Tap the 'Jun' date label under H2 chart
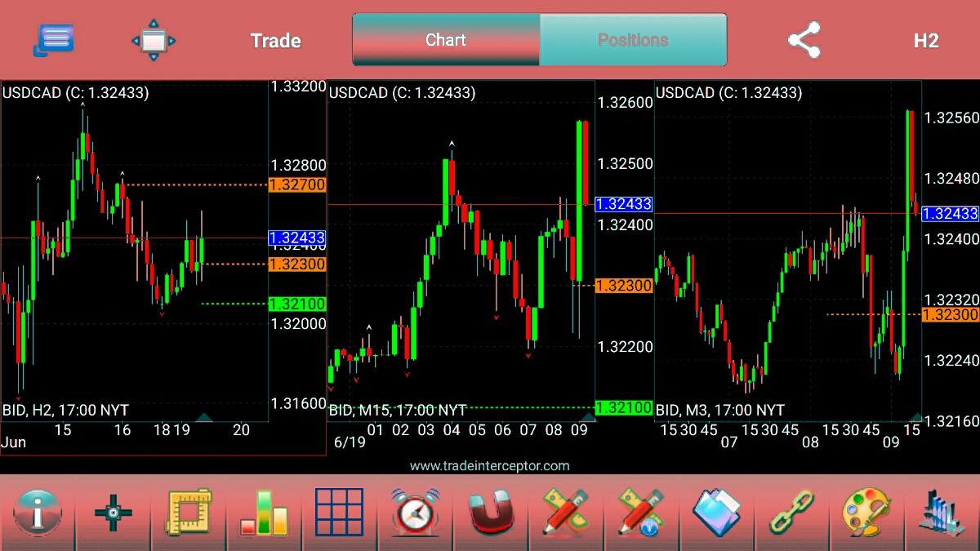The height and width of the screenshot is (551, 980). coord(13,442)
